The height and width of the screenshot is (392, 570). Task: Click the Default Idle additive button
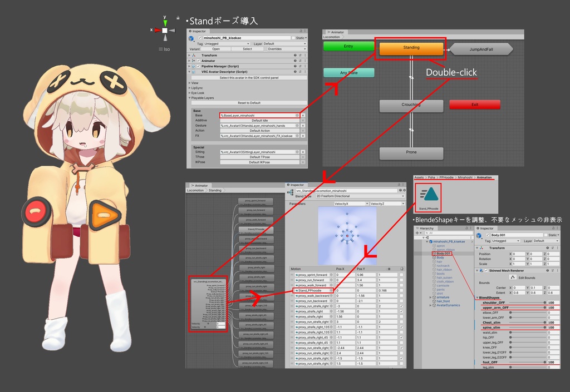(x=259, y=121)
